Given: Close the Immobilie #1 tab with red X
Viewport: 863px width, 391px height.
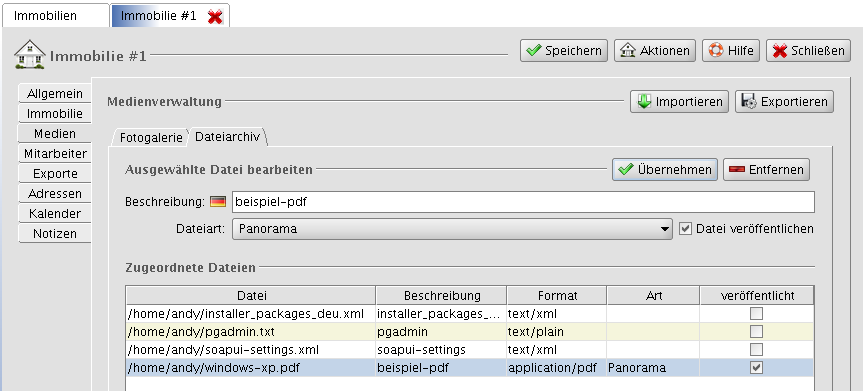Looking at the screenshot, I should 215,17.
